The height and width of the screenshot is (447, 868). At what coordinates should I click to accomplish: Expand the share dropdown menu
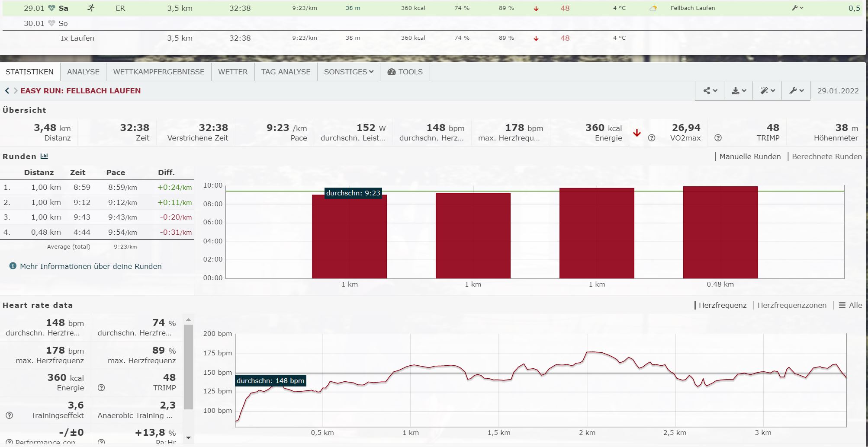tap(710, 91)
